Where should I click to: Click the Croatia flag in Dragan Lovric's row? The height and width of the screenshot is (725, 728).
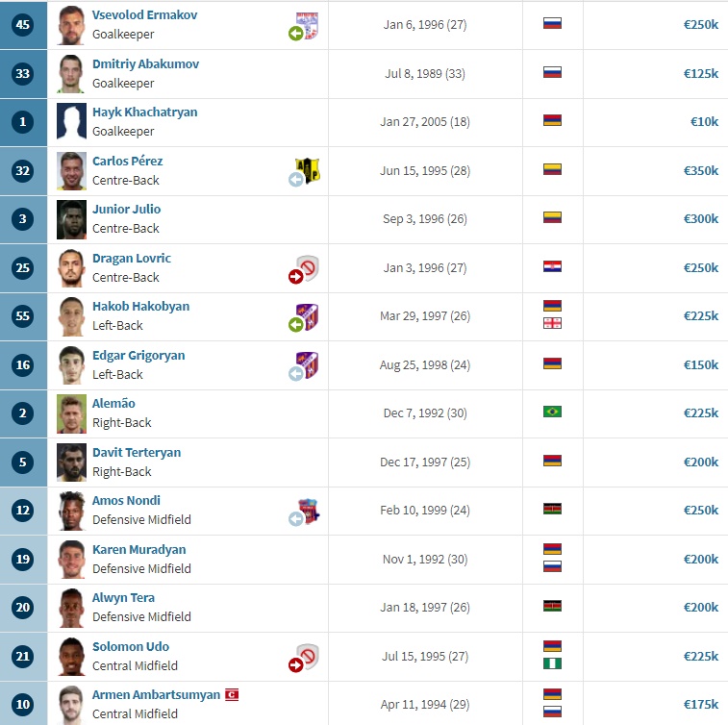coord(553,266)
